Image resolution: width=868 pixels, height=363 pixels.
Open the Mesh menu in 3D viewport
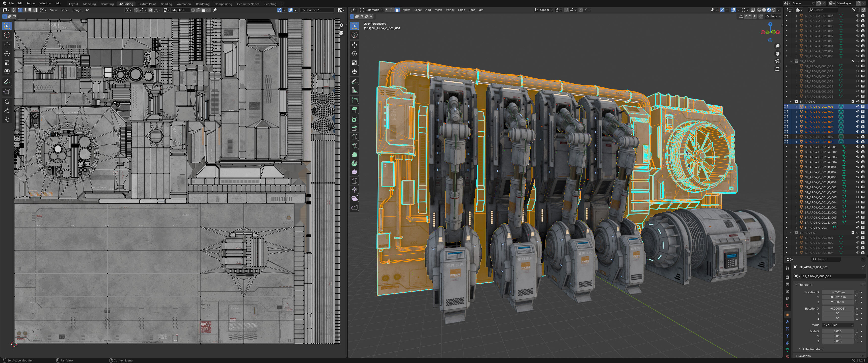click(x=438, y=10)
